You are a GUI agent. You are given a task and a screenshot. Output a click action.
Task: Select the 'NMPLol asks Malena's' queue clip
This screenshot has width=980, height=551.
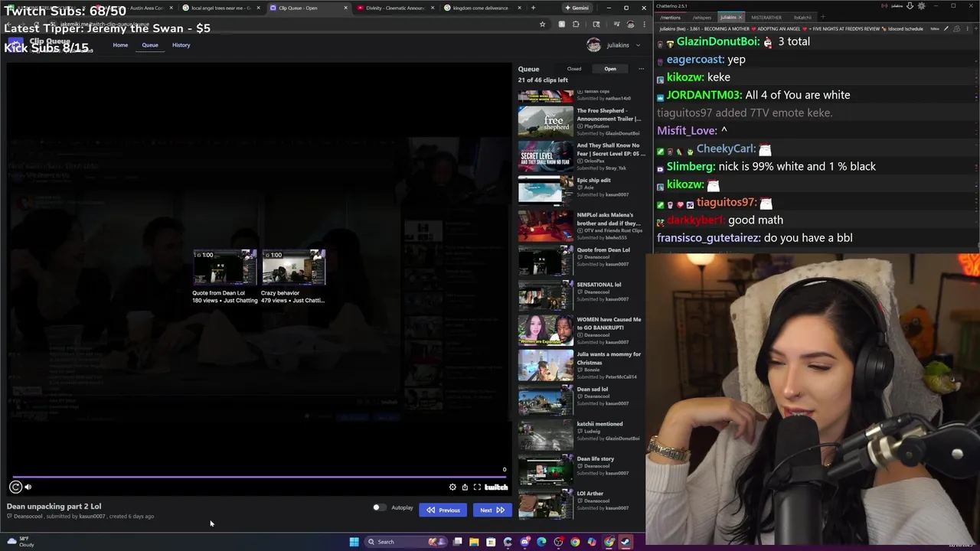click(580, 227)
